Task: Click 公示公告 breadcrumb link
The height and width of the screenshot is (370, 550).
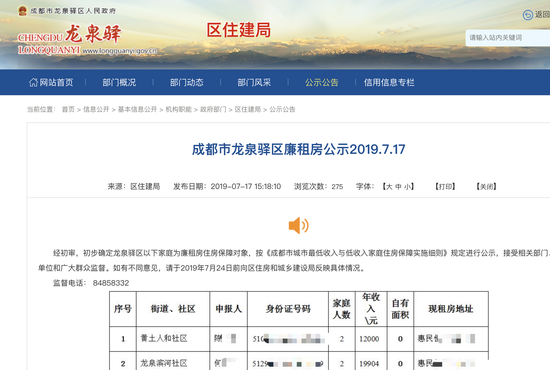Action: coord(282,109)
